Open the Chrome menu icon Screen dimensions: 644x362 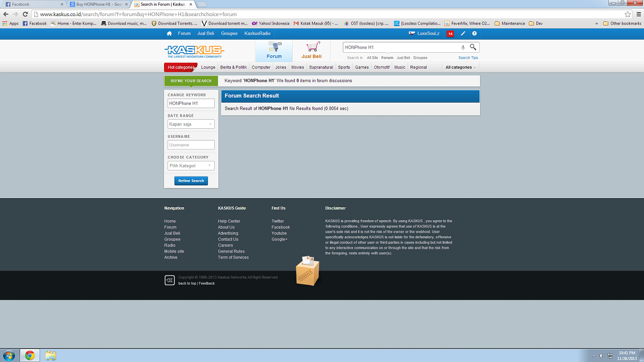point(638,14)
